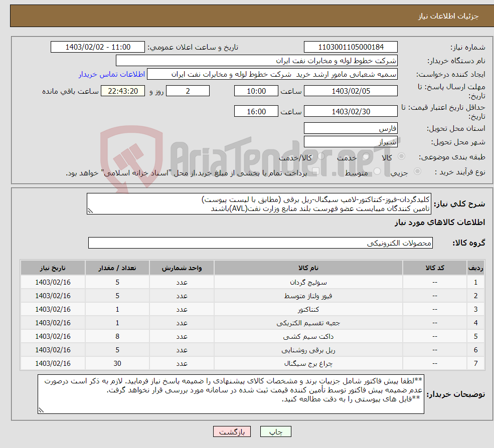The height and width of the screenshot is (448, 494).
Task: Select the کنتاکتور item name
Action: pos(308,310)
